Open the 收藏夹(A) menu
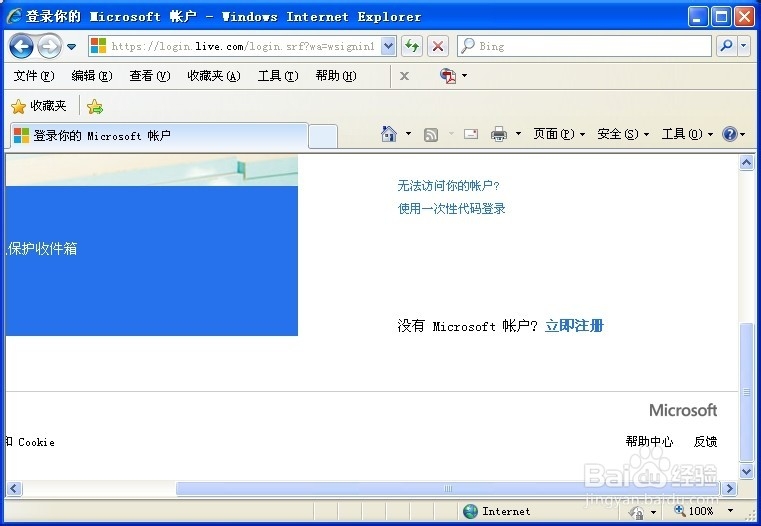The height and width of the screenshot is (526, 761). (214, 76)
